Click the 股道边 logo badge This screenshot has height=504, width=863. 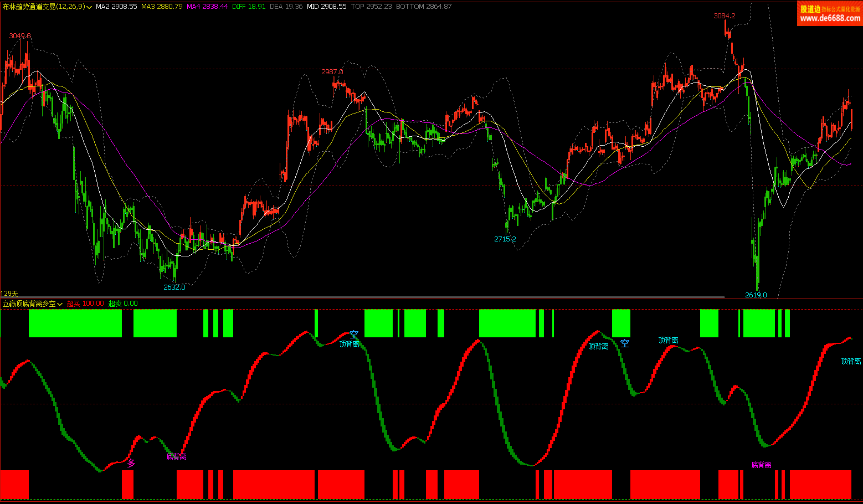[810, 9]
